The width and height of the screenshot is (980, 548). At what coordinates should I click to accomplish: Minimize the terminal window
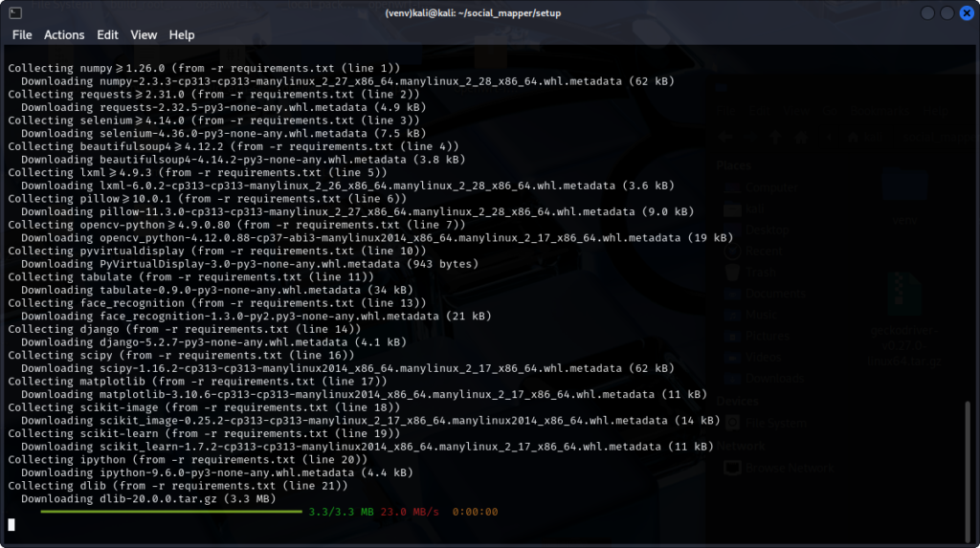(x=925, y=12)
